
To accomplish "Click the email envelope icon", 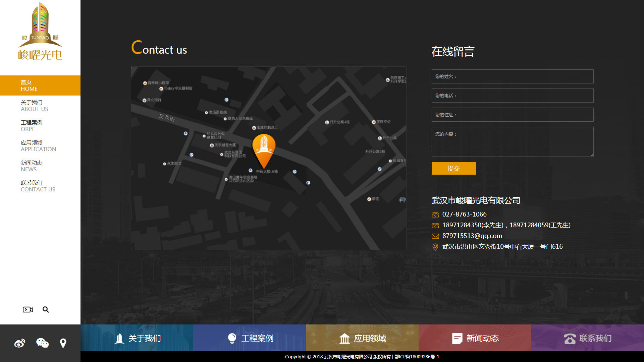I will coord(435,236).
